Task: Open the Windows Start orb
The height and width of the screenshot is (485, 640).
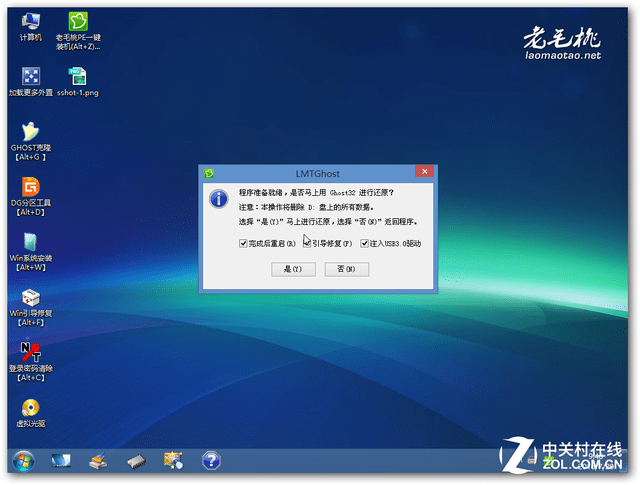Action: click(x=23, y=461)
